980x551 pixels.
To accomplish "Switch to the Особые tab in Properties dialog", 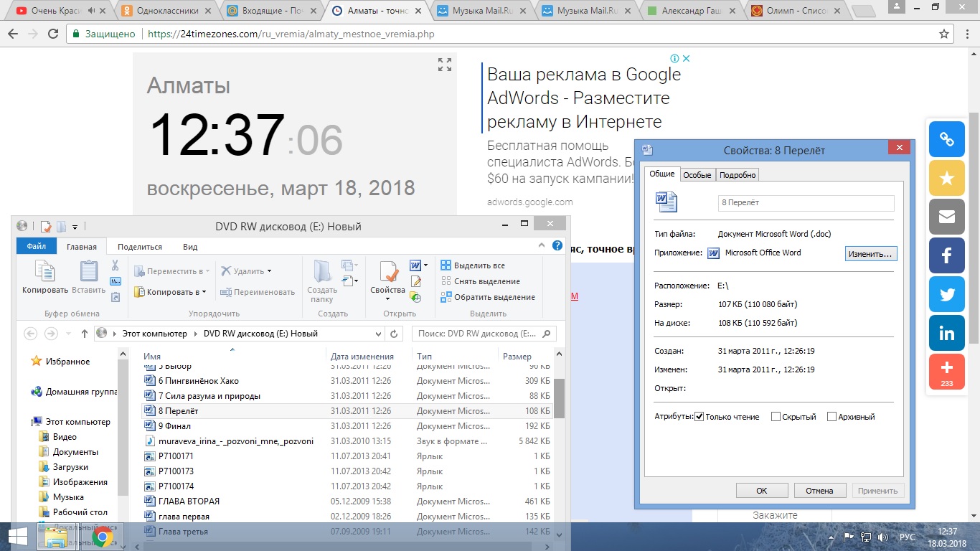I will (697, 175).
